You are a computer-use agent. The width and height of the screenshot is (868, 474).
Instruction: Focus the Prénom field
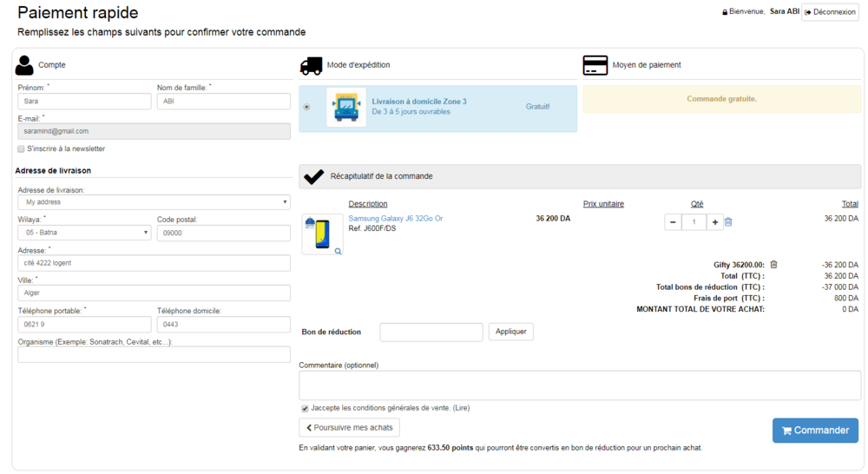click(x=84, y=102)
